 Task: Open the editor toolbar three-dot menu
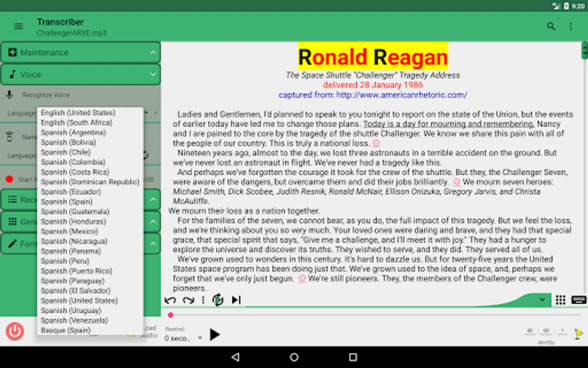coord(203,300)
